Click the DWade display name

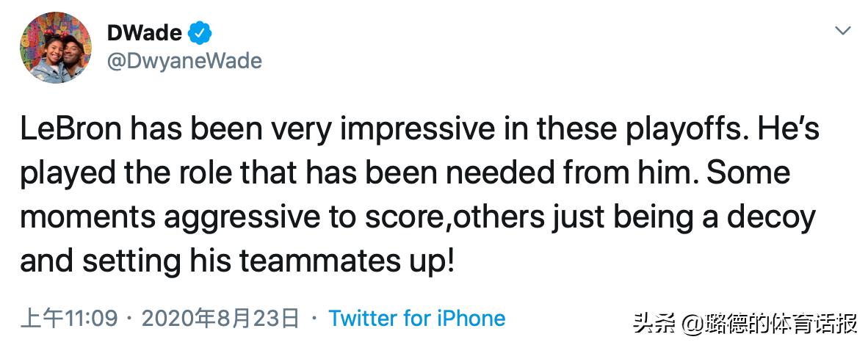(x=145, y=33)
